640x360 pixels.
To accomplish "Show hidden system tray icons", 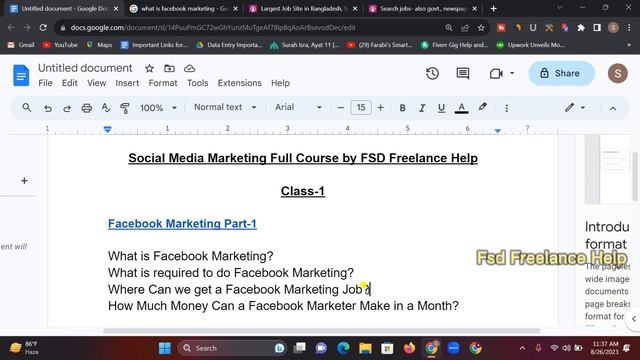I will tap(522, 348).
